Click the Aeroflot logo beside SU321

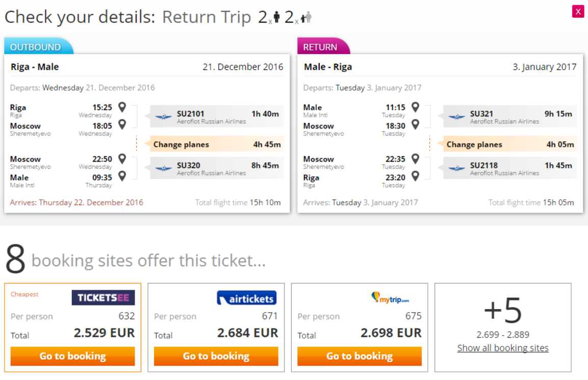point(456,117)
